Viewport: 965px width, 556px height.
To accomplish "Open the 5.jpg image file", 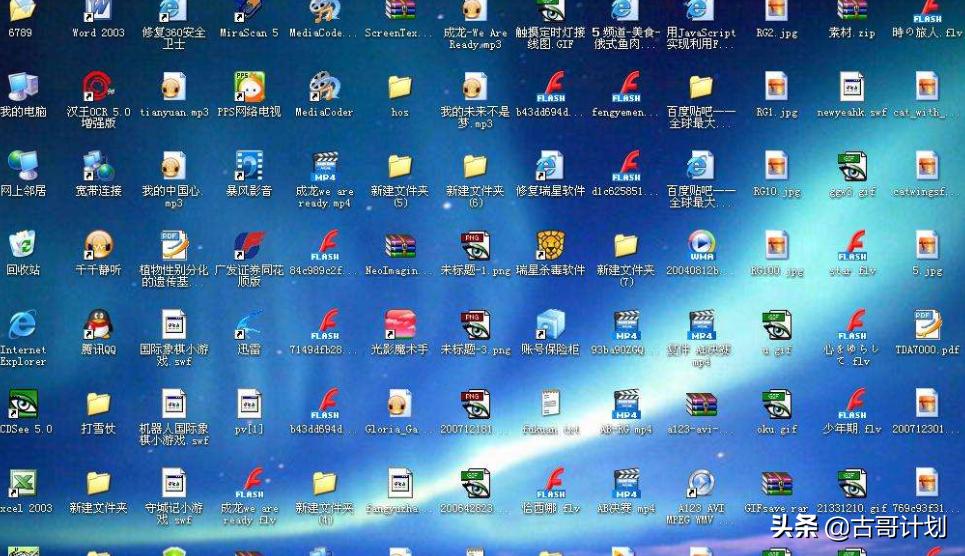I will pyautogui.click(x=927, y=245).
